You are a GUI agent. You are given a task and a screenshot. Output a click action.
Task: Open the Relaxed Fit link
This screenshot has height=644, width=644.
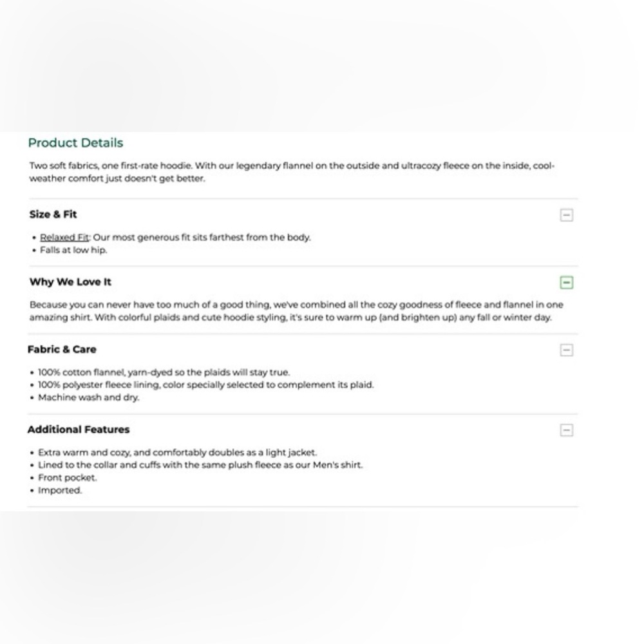[x=64, y=237]
